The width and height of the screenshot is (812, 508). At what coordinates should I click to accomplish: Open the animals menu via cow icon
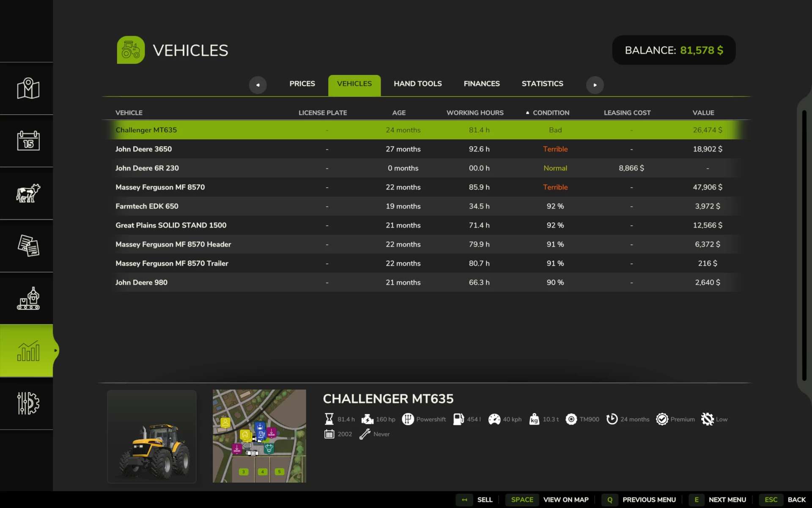click(27, 193)
